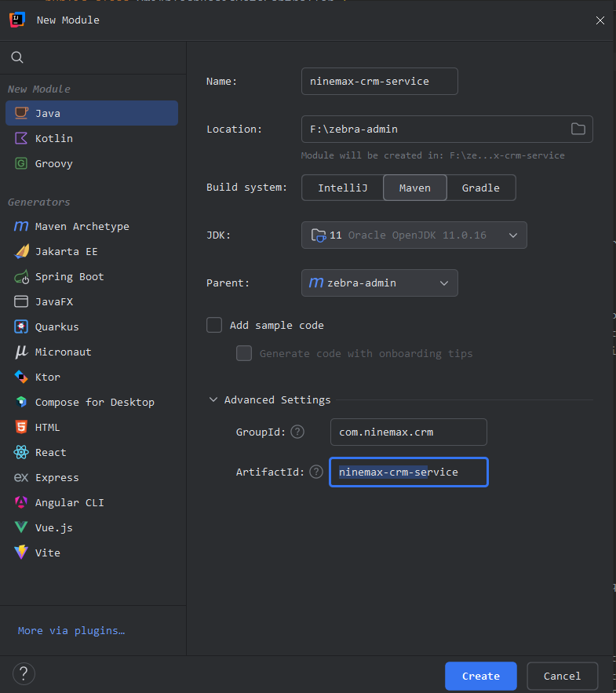Choose the HTML generator icon
The height and width of the screenshot is (693, 616).
[21, 428]
